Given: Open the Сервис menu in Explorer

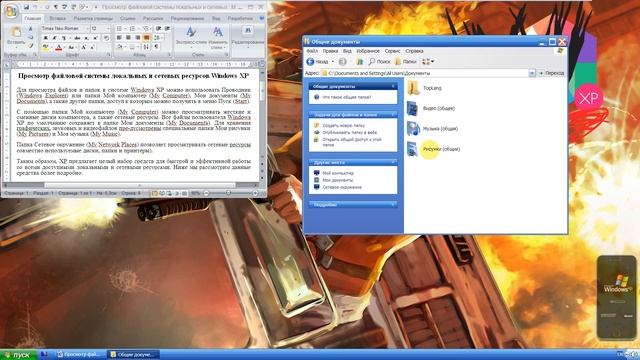Looking at the screenshot, I should click(x=392, y=51).
